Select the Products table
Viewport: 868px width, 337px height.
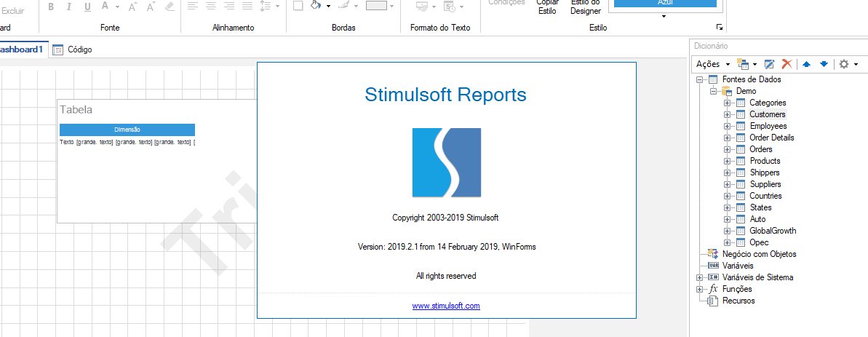click(x=765, y=161)
